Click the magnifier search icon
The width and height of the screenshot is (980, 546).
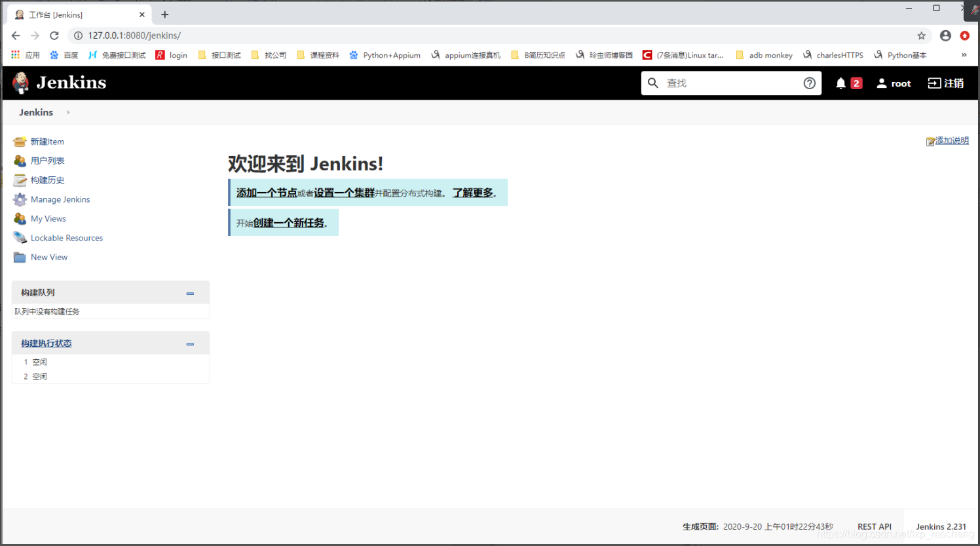(653, 83)
